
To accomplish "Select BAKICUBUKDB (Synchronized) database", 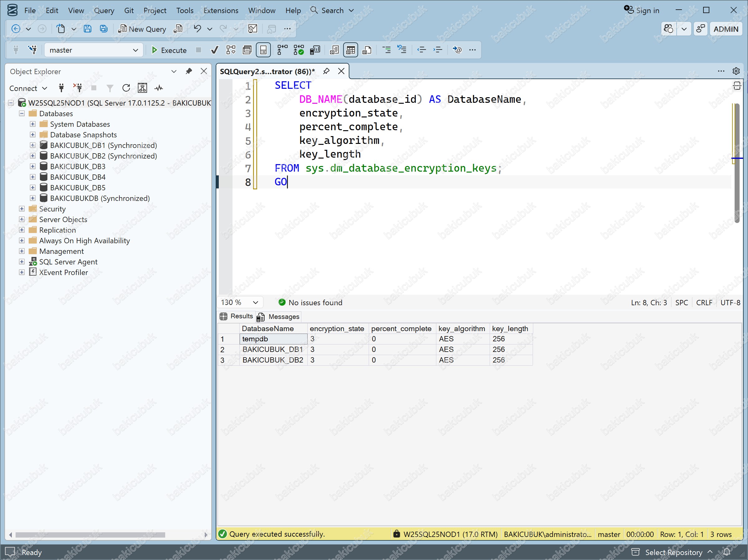I will [100, 198].
